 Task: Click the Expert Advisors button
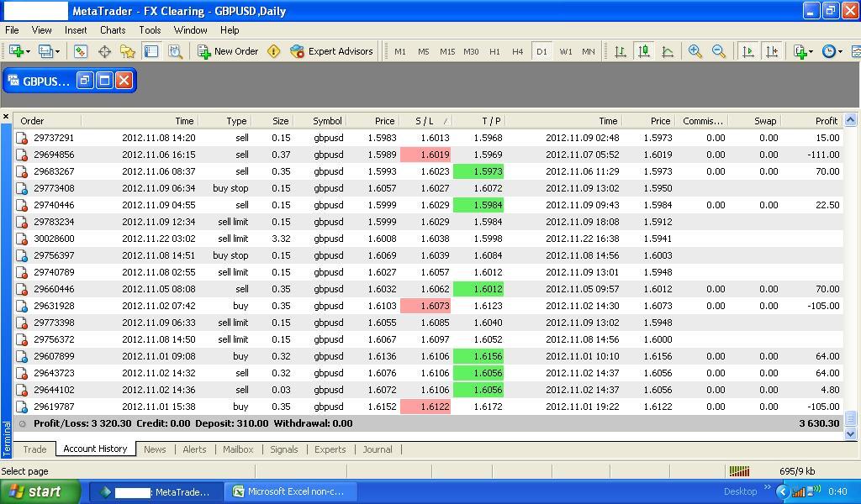point(331,51)
